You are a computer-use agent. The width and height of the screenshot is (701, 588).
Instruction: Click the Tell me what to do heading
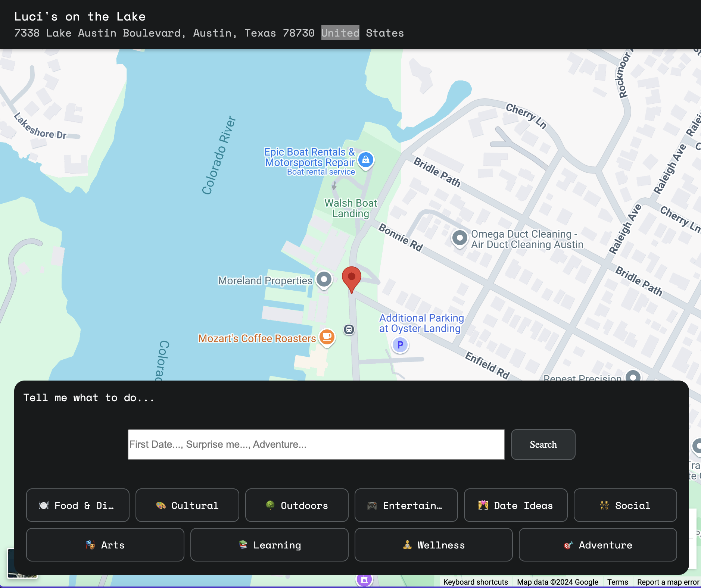89,398
